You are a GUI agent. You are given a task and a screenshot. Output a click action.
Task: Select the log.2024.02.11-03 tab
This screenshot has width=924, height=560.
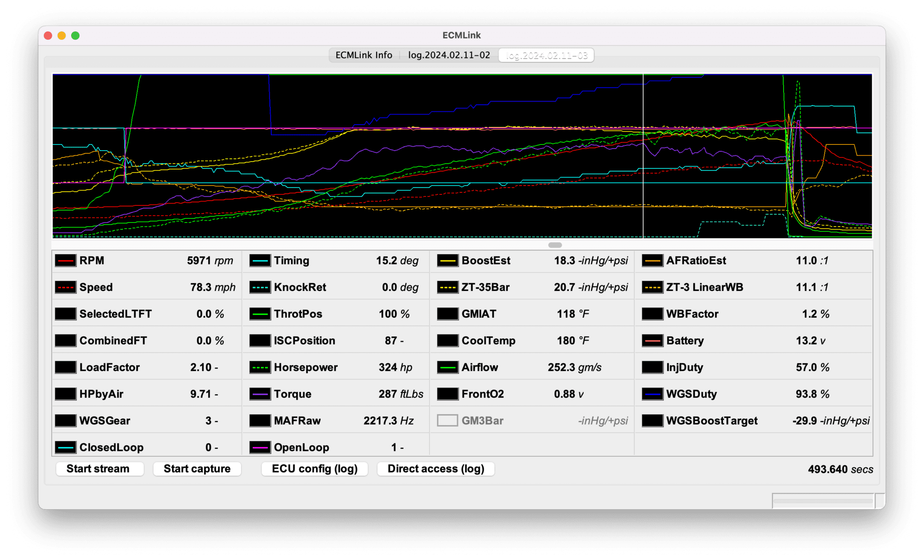pos(547,55)
